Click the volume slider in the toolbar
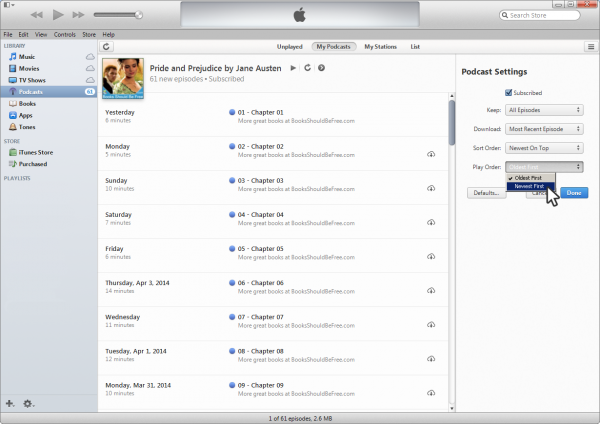This screenshot has width=600, height=424. 117,15
